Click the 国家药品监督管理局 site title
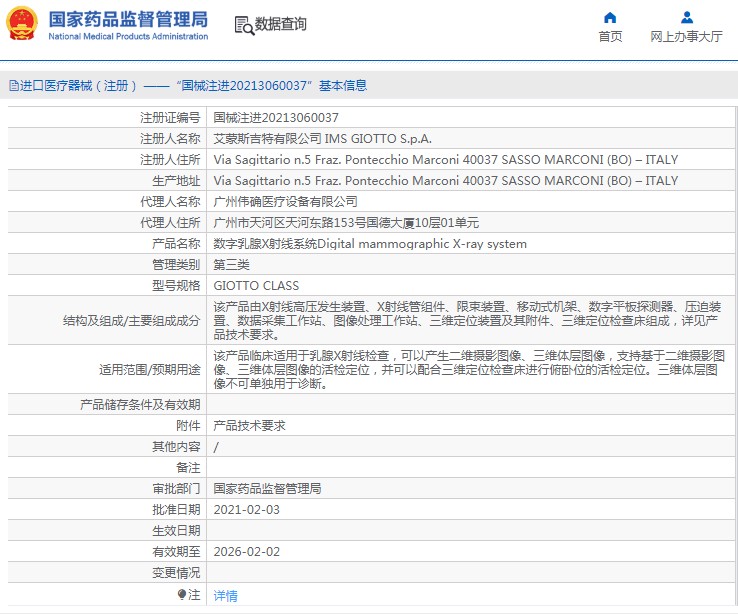The image size is (738, 614). [x=128, y=18]
